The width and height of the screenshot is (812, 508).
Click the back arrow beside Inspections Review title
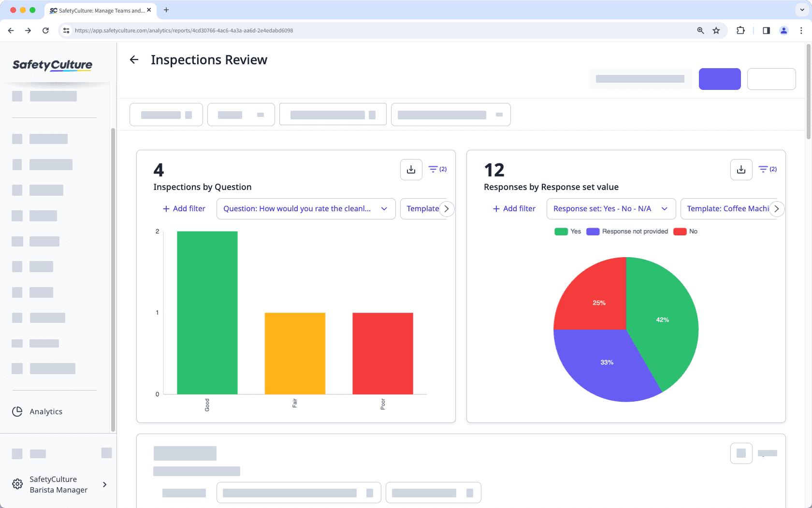(134, 59)
